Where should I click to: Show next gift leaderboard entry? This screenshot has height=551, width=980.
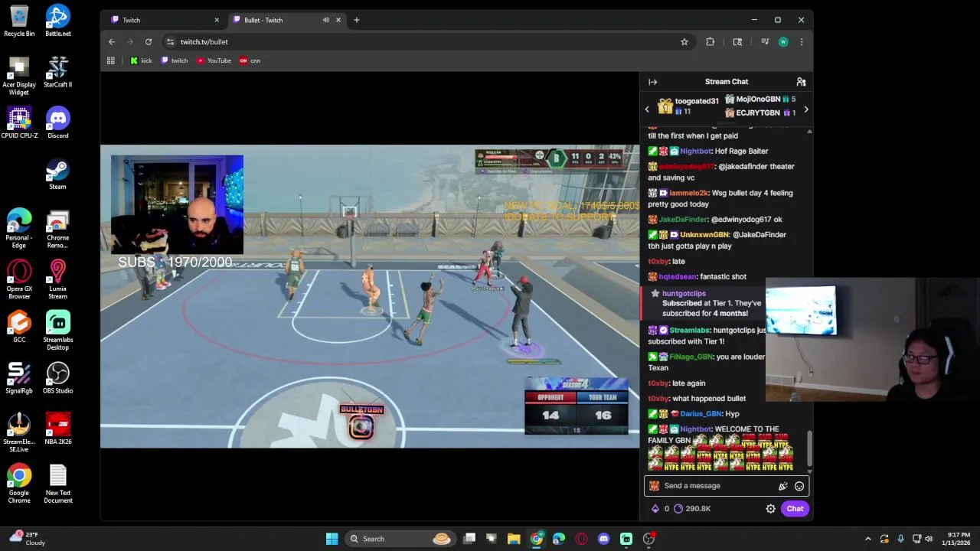(x=805, y=109)
